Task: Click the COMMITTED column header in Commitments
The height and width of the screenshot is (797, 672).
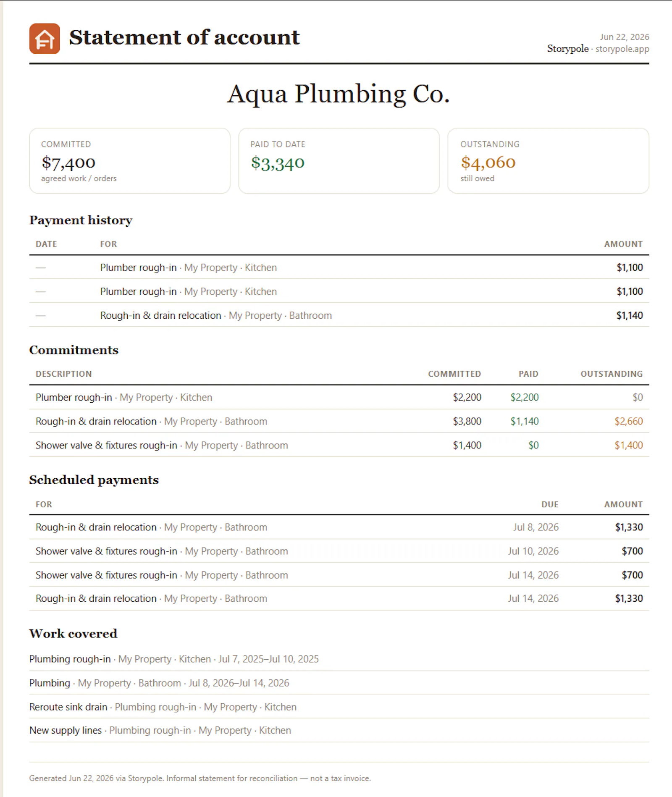Action: point(454,374)
